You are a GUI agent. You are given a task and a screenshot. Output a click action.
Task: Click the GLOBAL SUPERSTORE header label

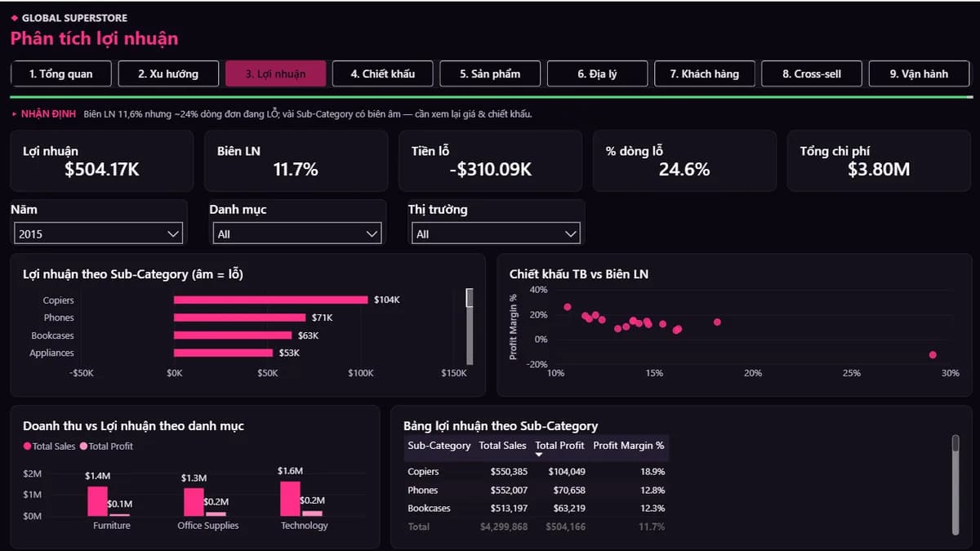[74, 18]
